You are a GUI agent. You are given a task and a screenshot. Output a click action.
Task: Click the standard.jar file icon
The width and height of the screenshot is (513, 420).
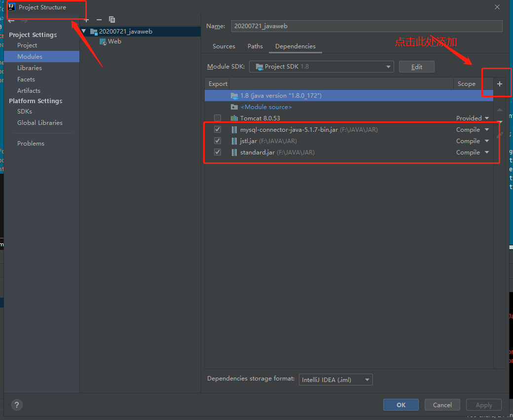(234, 153)
